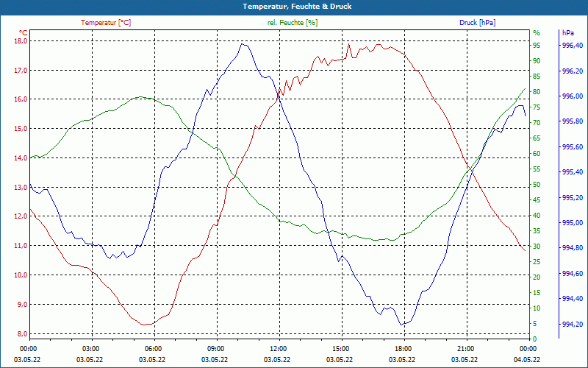Click the '60' humidity axis value

(x=537, y=154)
